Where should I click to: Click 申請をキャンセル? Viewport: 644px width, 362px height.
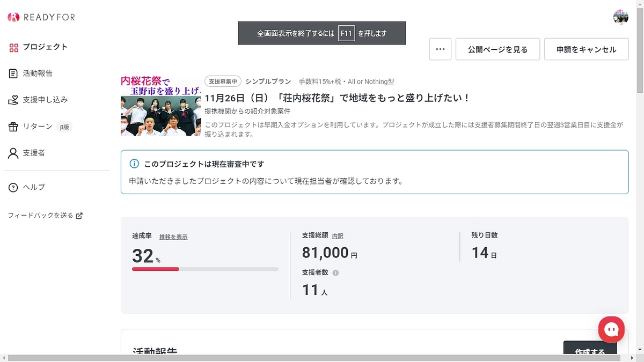click(x=586, y=49)
